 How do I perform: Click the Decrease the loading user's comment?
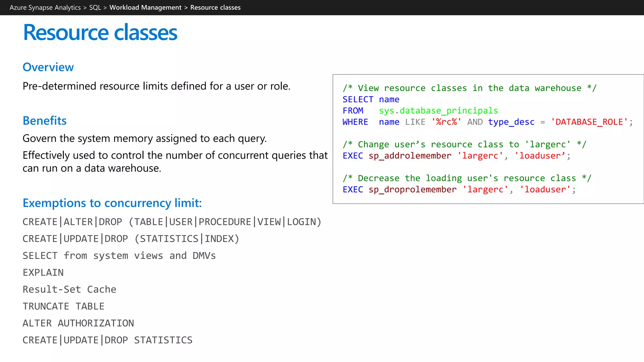tap(467, 178)
